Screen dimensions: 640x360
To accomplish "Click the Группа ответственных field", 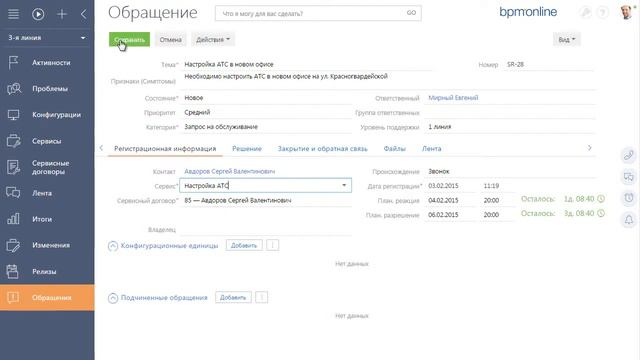I will pyautogui.click(x=510, y=113).
